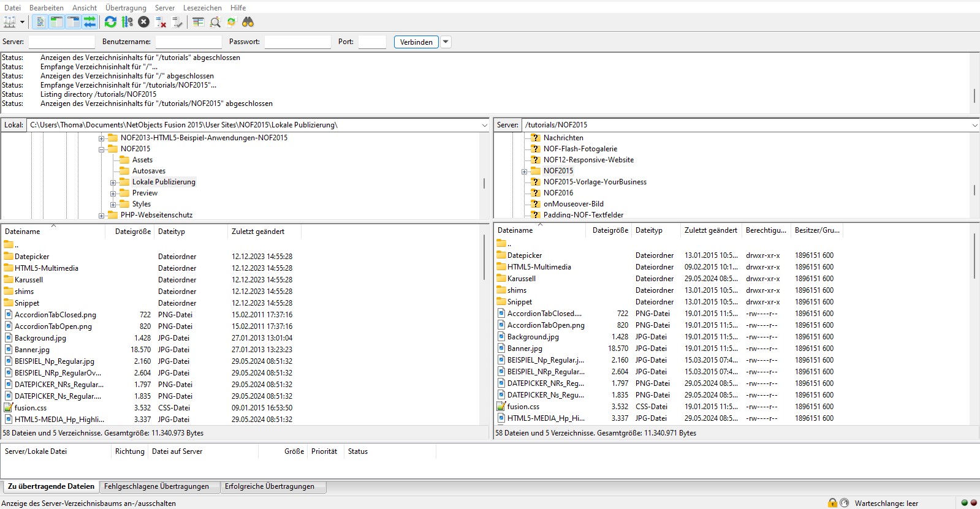The width and height of the screenshot is (980, 509).
Task: Expand the Styles folder in local tree
Action: (x=113, y=205)
